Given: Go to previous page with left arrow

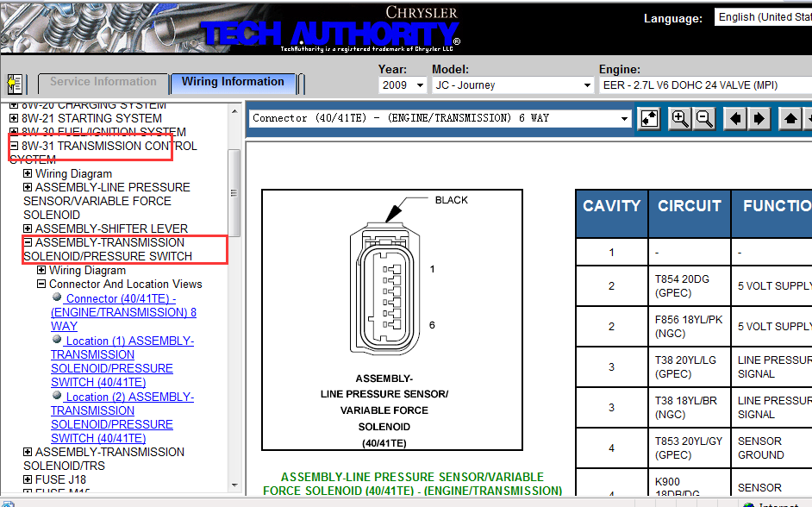Looking at the screenshot, I should (734, 119).
